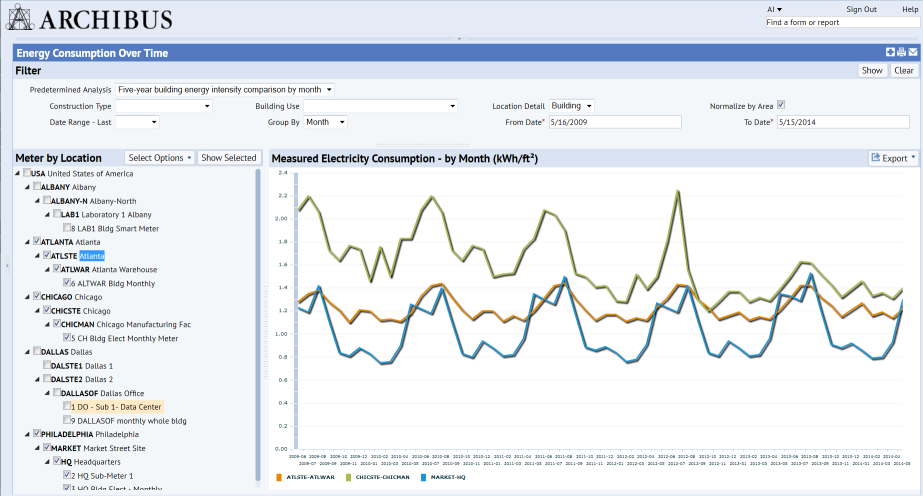Check the DALLAS Dallas checkbox
This screenshot has width=923, height=496.
(x=38, y=352)
